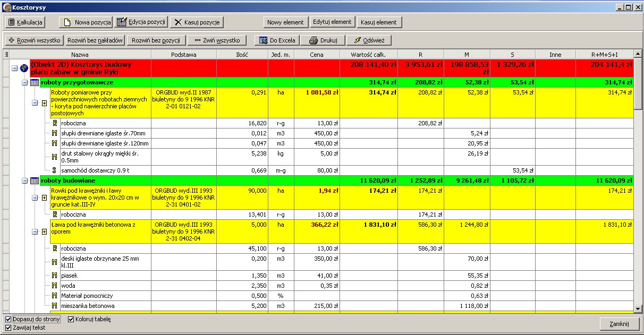Collapse the roboty budowlane group
The image size is (644, 335).
coord(24,181)
